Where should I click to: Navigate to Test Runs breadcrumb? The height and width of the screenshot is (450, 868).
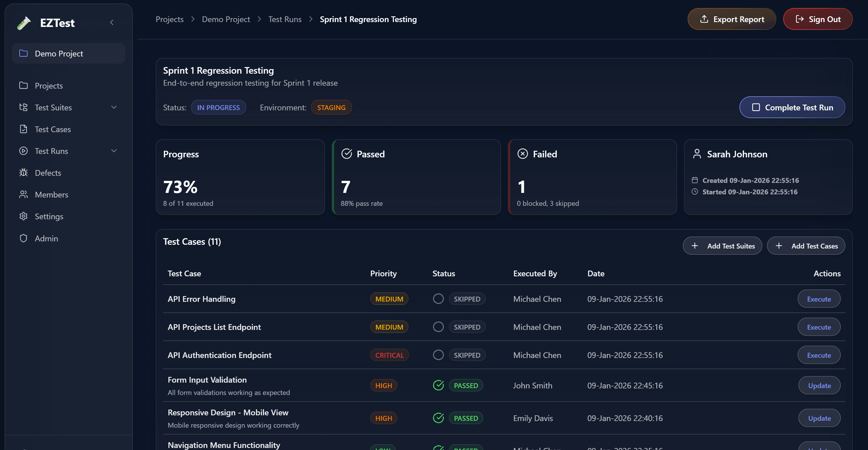285,19
